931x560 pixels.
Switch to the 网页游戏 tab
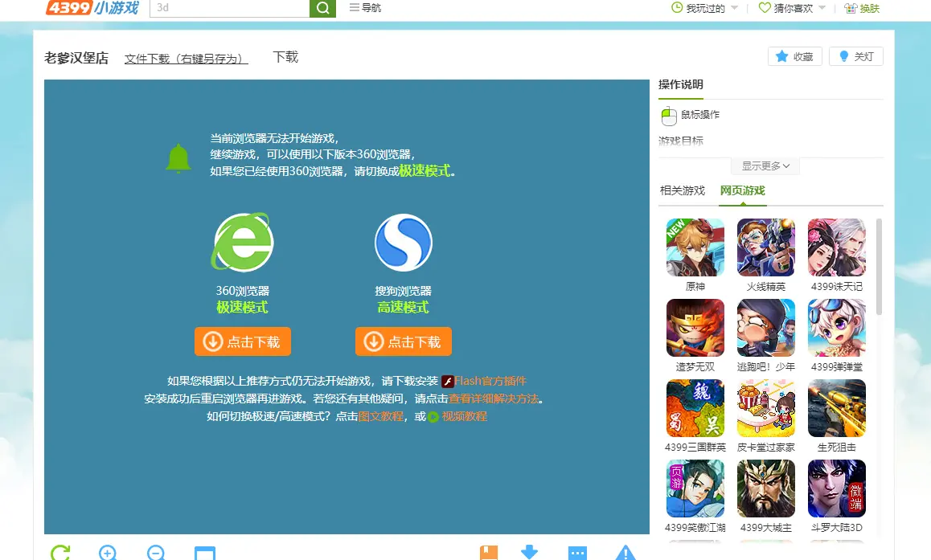742,190
